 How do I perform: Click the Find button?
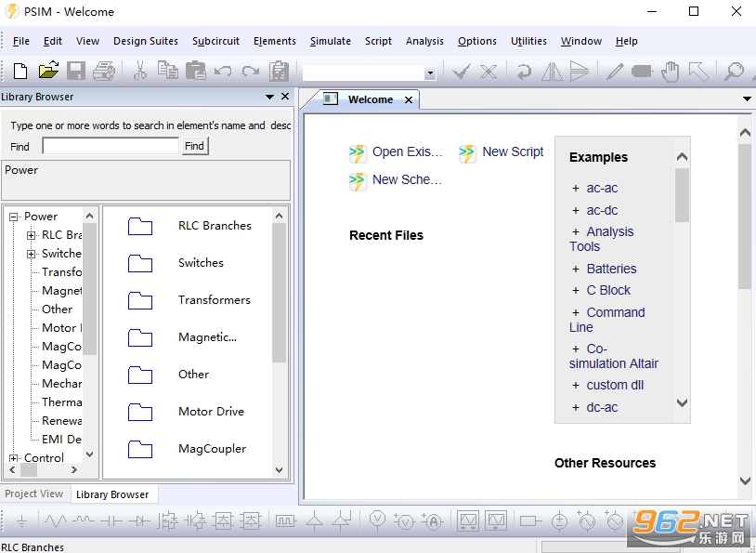tap(194, 146)
